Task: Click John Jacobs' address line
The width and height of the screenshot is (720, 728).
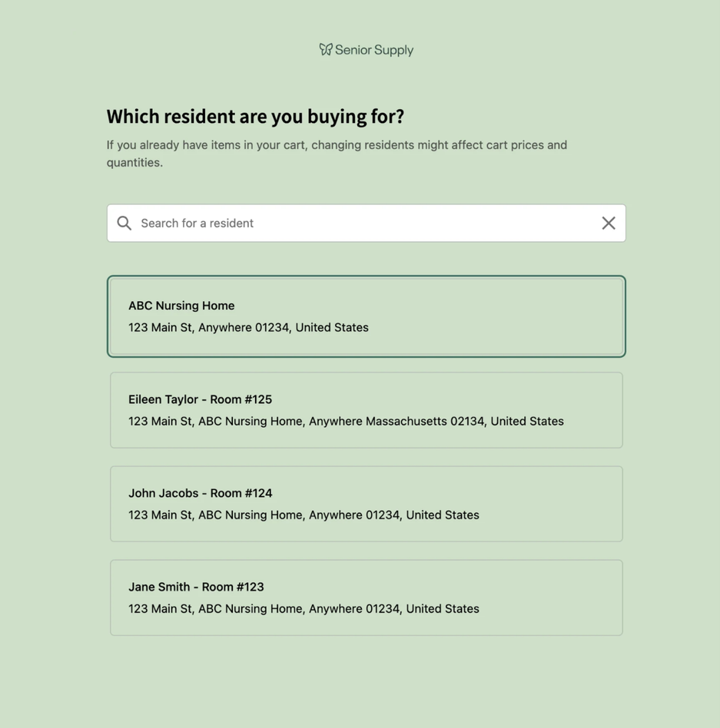Action: pyautogui.click(x=304, y=515)
